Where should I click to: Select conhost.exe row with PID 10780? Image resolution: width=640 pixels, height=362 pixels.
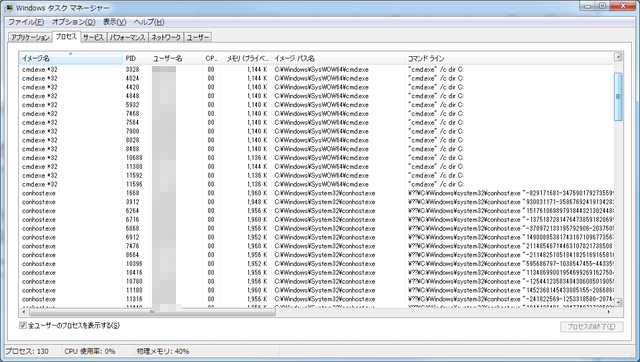pos(316,282)
